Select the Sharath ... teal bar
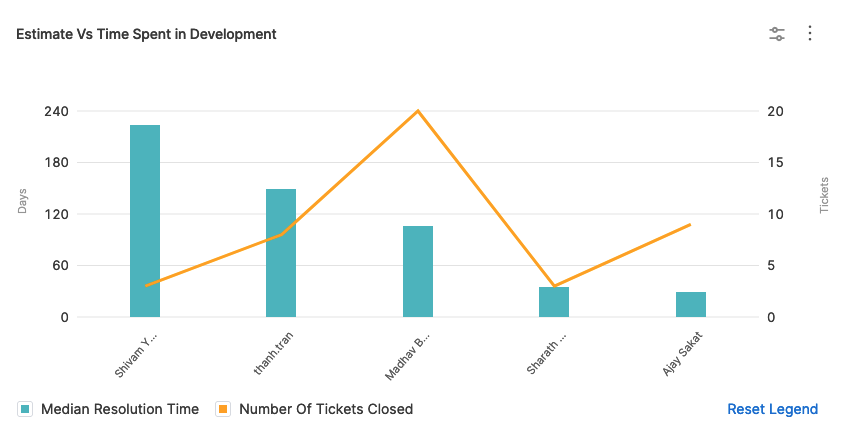 point(554,302)
